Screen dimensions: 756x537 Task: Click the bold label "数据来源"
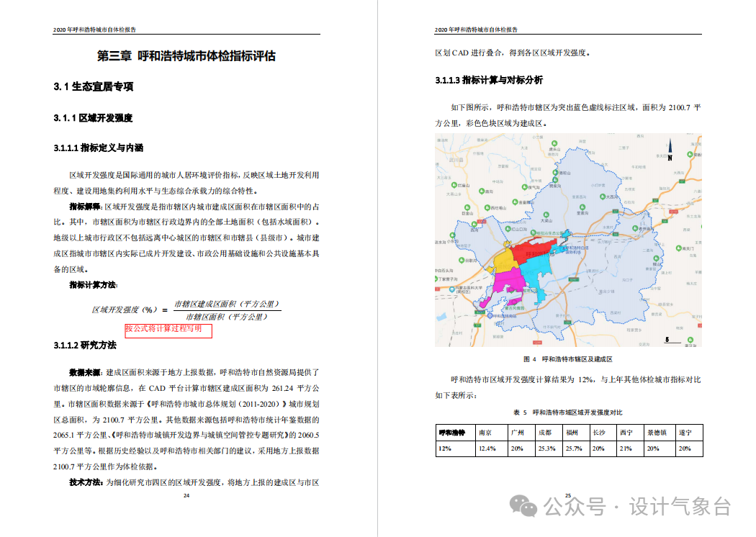pos(85,373)
